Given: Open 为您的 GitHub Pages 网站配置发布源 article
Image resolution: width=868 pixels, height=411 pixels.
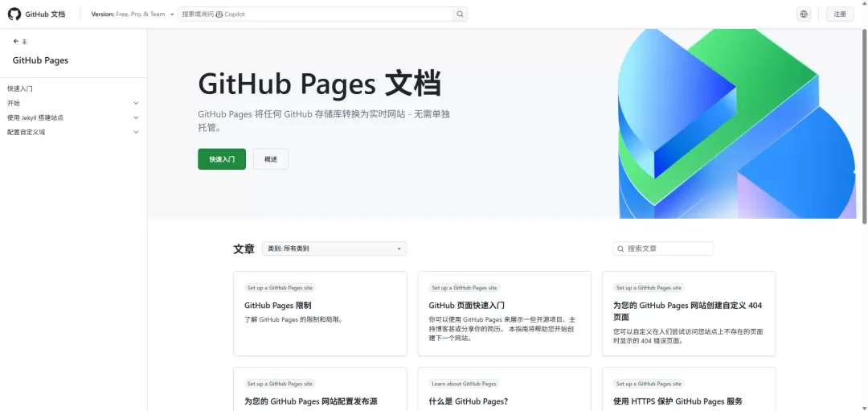Looking at the screenshot, I should (x=311, y=401).
